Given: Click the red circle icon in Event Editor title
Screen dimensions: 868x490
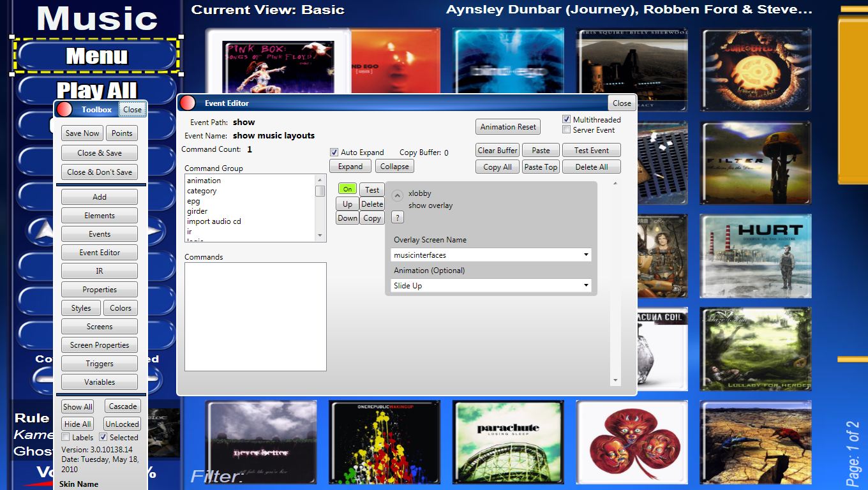Looking at the screenshot, I should point(188,103).
